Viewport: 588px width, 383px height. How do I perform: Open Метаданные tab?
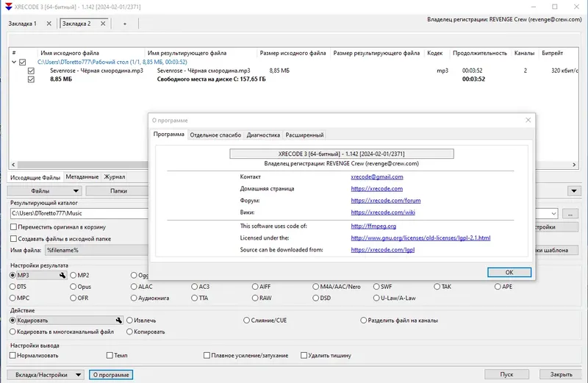tap(82, 176)
